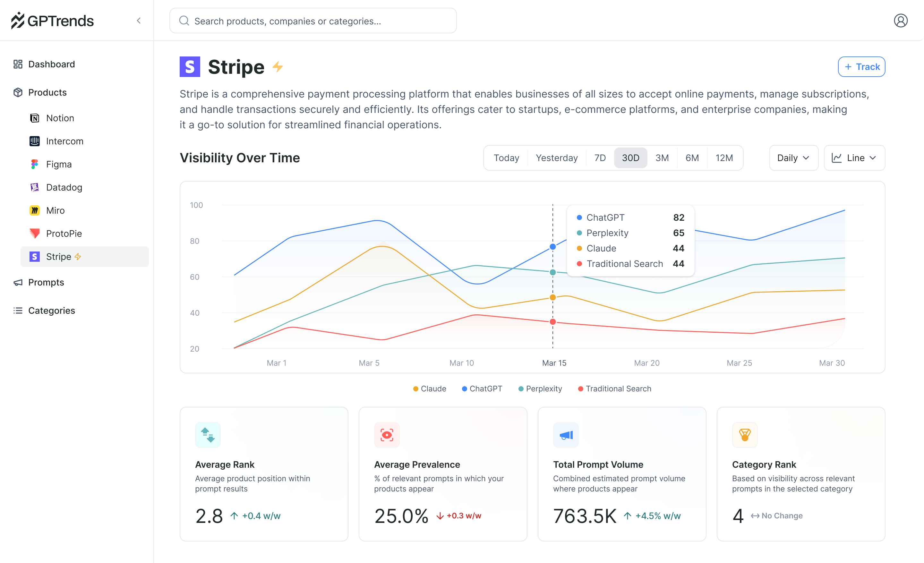Viewport: 924px width, 563px height.
Task: Switch the time range to Today
Action: (x=506, y=158)
